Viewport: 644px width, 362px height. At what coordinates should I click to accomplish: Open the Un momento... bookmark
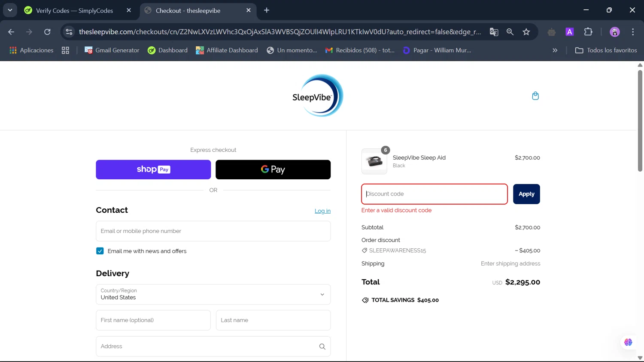292,50
